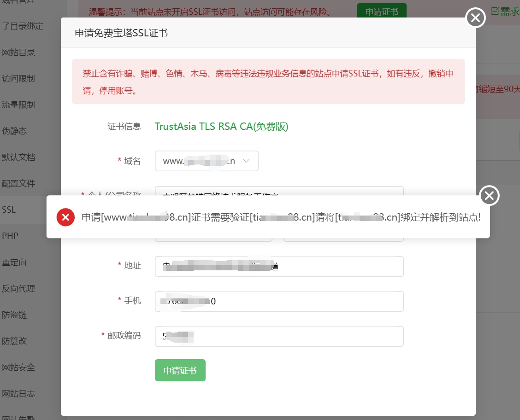This screenshot has height=420, width=520.
Task: Click into the 地址 address field
Action: 279,266
